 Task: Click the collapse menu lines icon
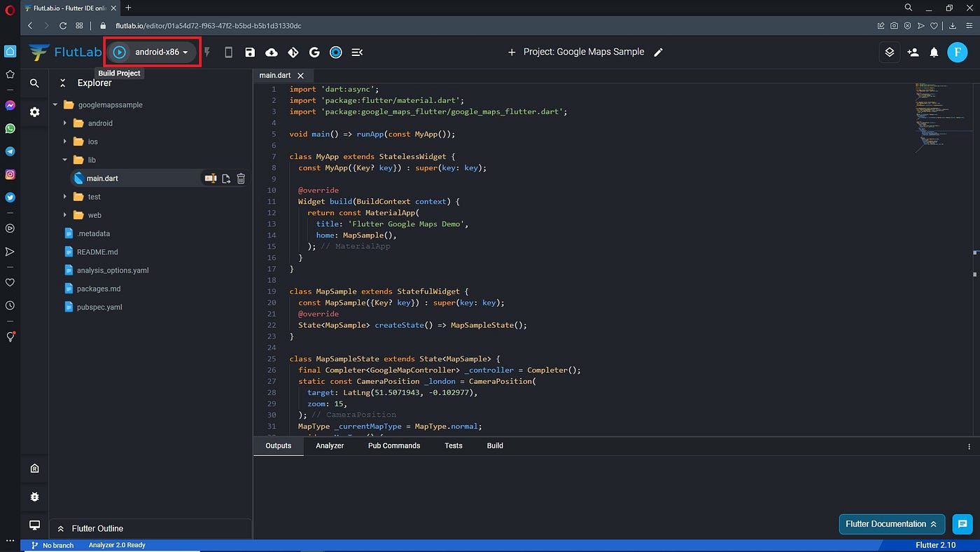pyautogui.click(x=357, y=52)
